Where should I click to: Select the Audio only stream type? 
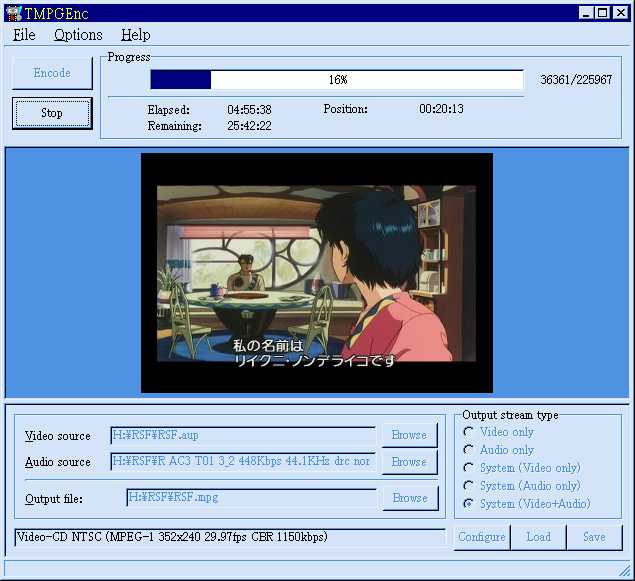(468, 450)
